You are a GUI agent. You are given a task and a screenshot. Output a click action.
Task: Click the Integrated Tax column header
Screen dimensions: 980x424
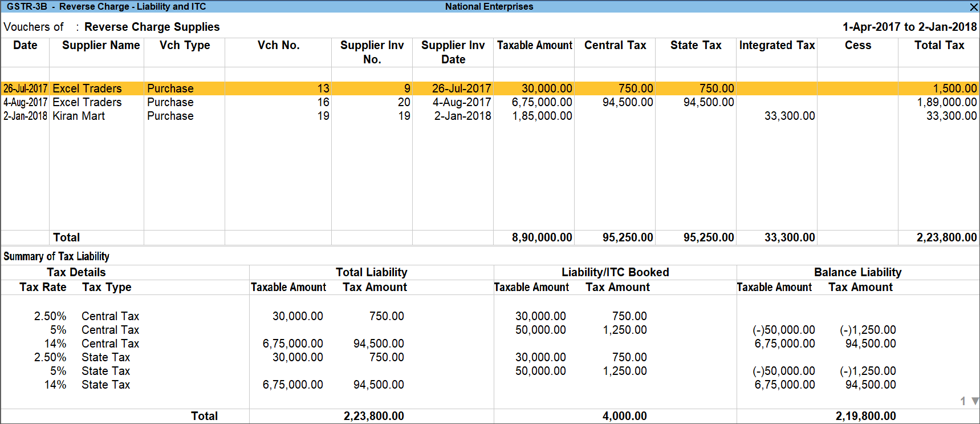(776, 45)
